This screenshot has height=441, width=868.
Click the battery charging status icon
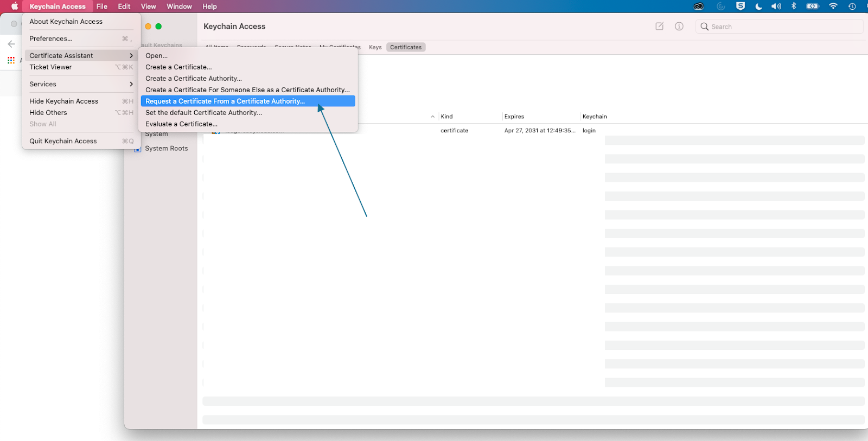[813, 7]
